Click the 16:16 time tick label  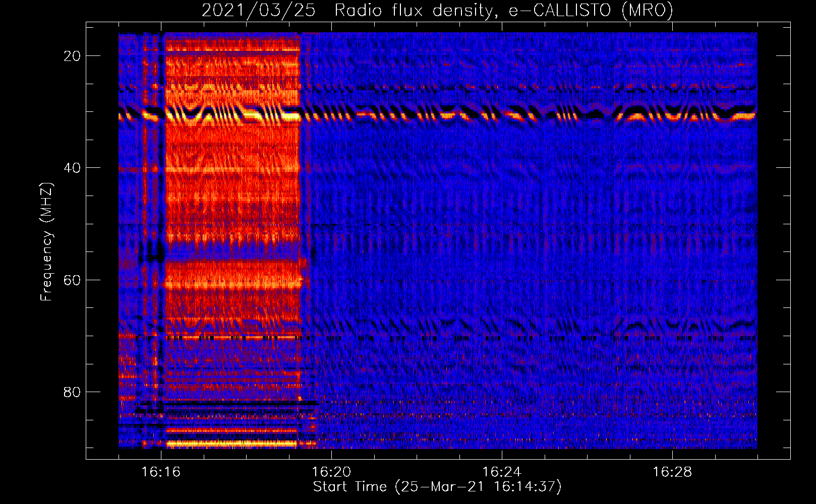click(x=161, y=472)
